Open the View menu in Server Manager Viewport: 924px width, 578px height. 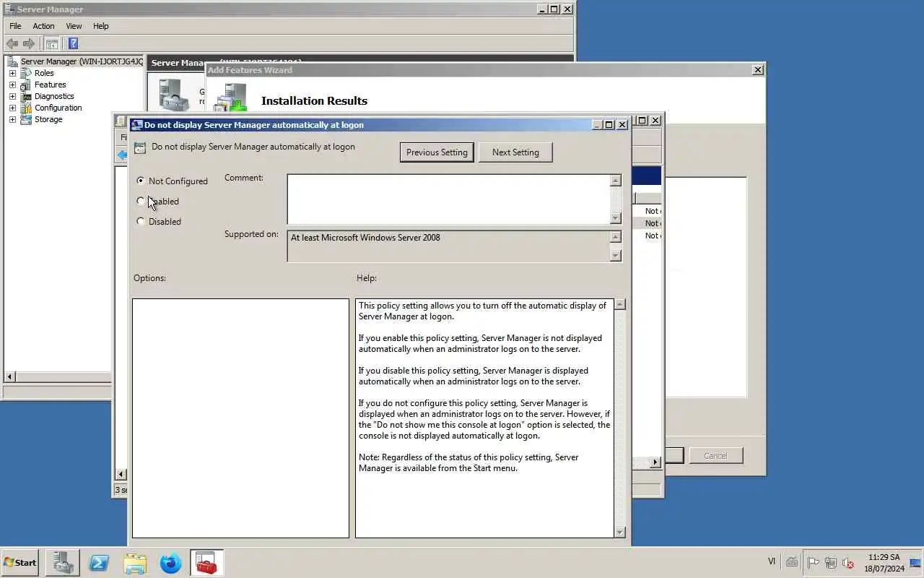click(x=74, y=26)
